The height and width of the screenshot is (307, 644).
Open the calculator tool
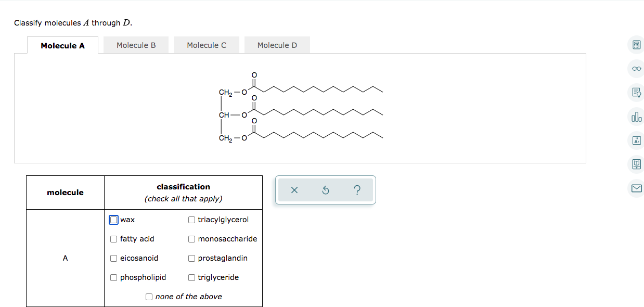click(x=636, y=45)
